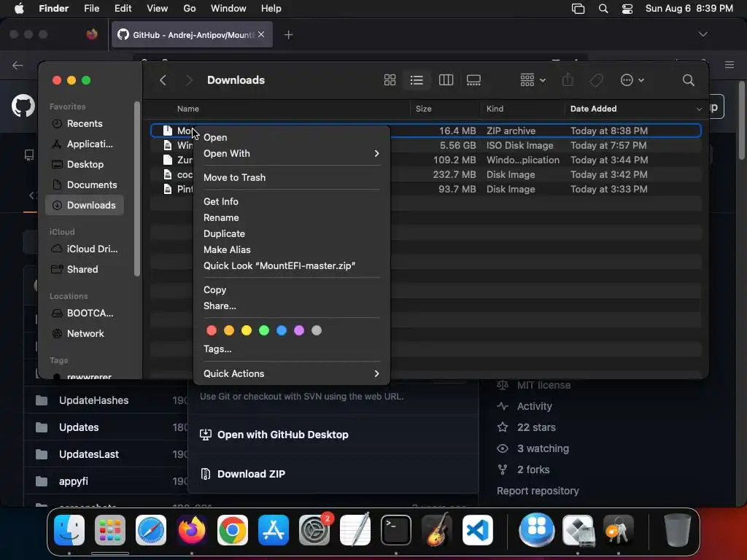Image resolution: width=747 pixels, height=560 pixels.
Task: Open Network in Finder sidebar
Action: click(x=85, y=334)
